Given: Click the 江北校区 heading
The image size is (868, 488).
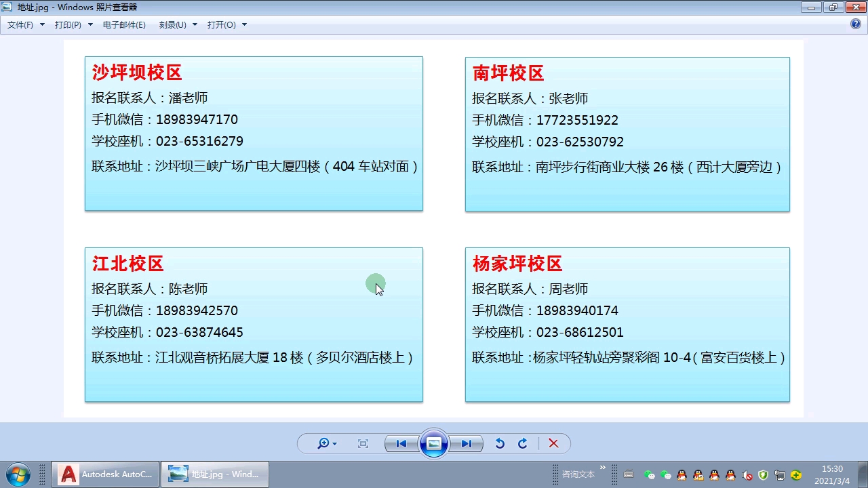Looking at the screenshot, I should point(128,264).
